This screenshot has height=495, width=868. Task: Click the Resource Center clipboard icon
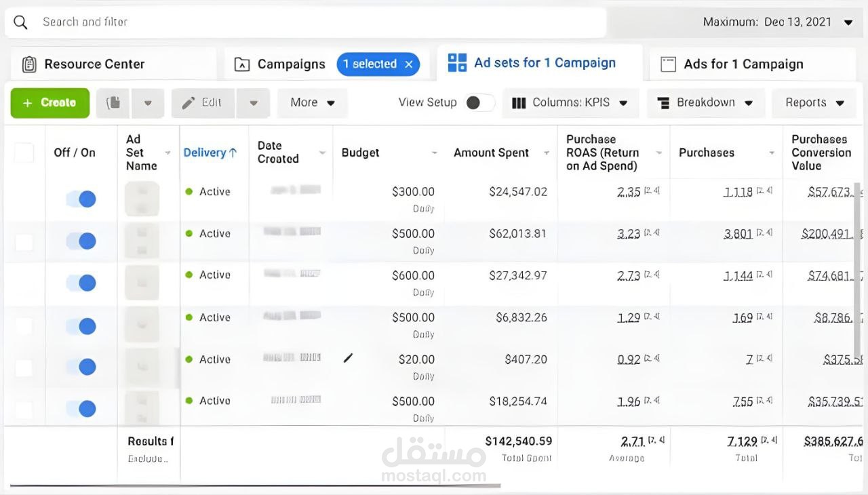(29, 64)
